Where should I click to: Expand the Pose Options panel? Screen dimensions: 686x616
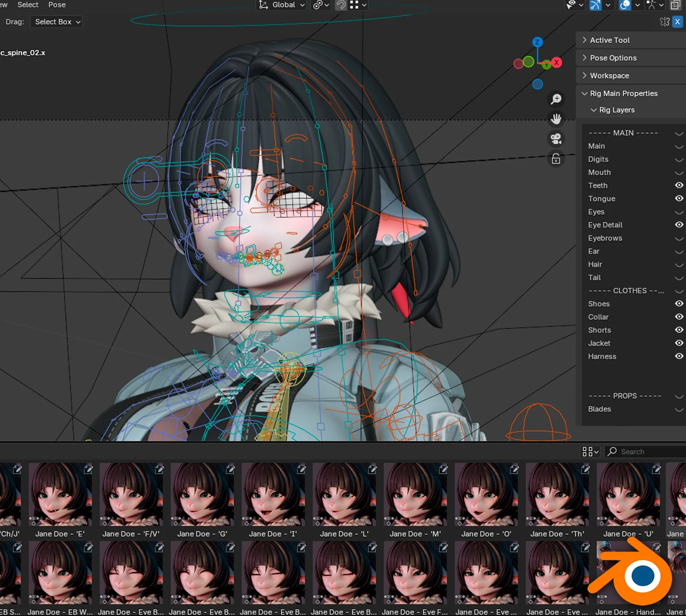coord(613,57)
